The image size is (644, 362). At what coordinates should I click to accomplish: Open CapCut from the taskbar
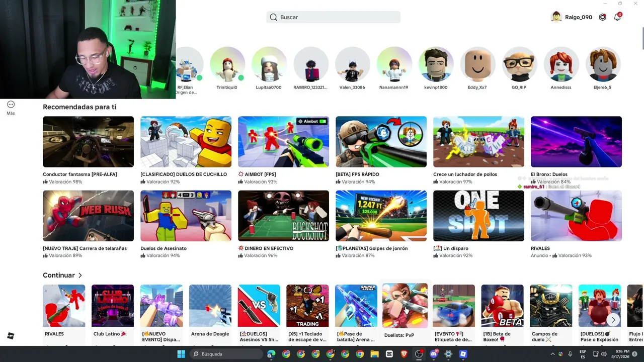[x=389, y=354]
